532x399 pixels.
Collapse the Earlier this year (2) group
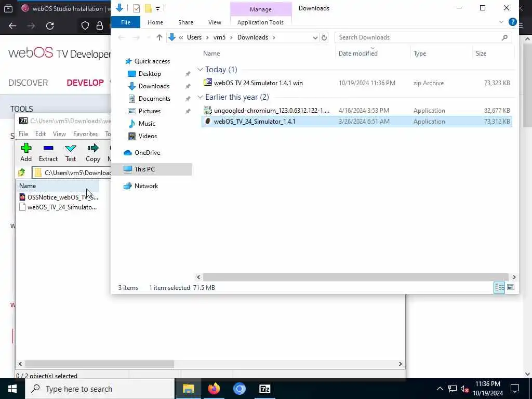coord(200,97)
